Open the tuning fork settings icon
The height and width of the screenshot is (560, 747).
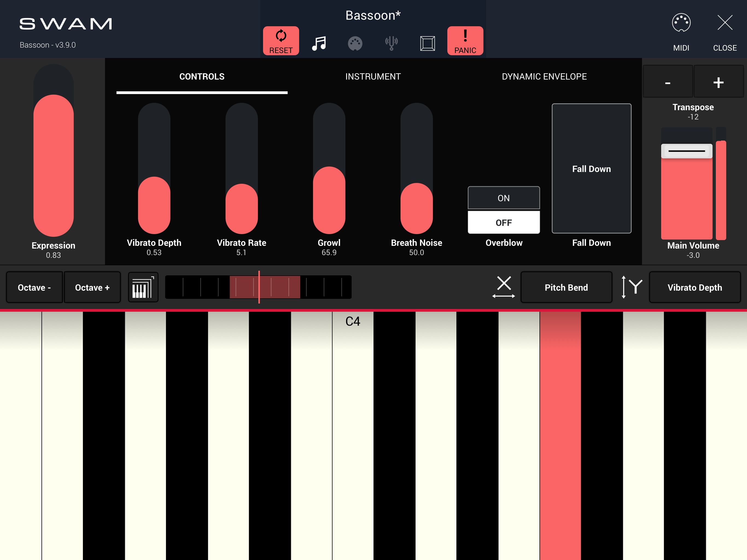click(391, 43)
